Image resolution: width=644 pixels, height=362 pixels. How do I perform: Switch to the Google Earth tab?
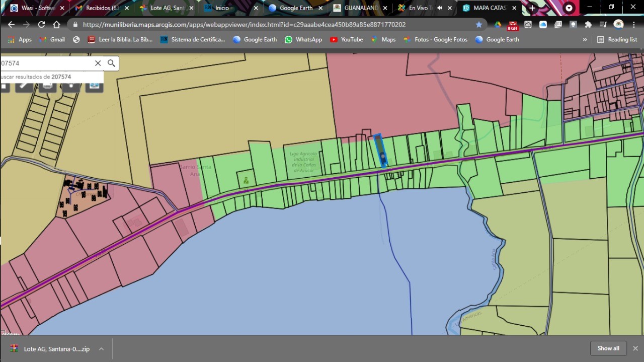coord(296,8)
